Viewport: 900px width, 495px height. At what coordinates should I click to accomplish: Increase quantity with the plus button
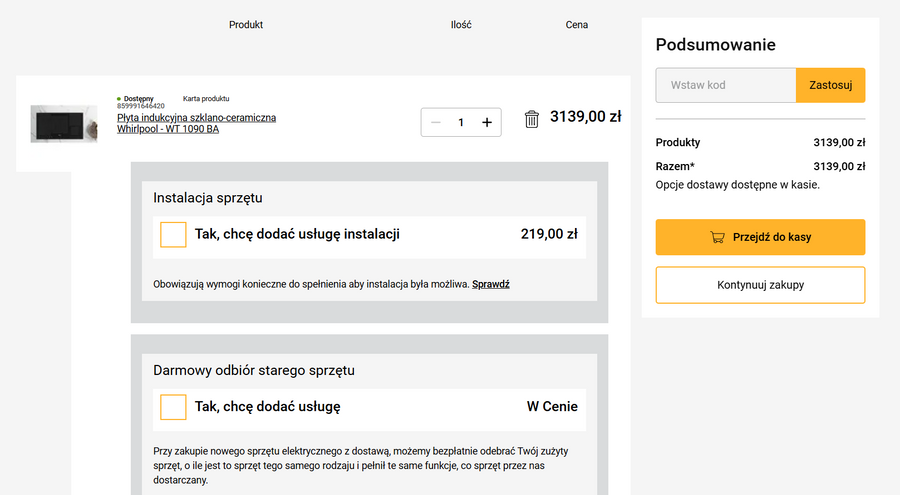487,122
